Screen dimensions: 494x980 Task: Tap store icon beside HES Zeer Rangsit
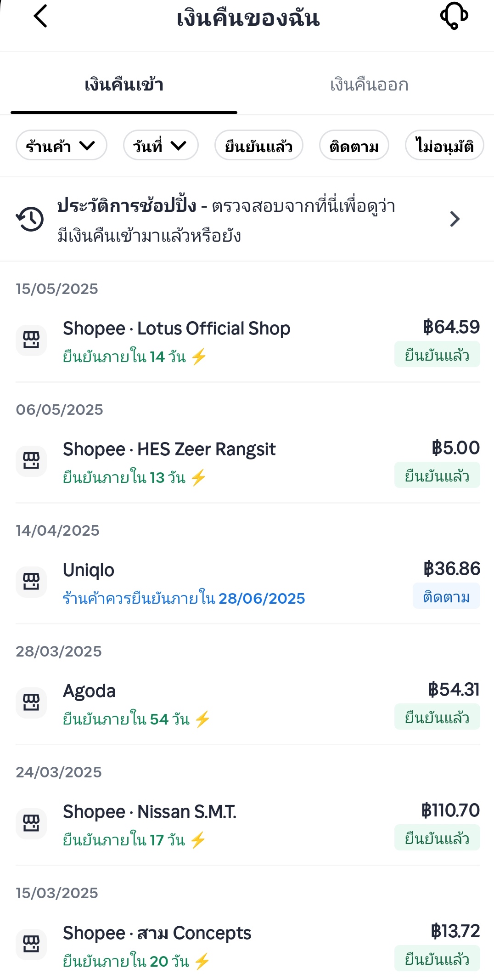click(31, 461)
